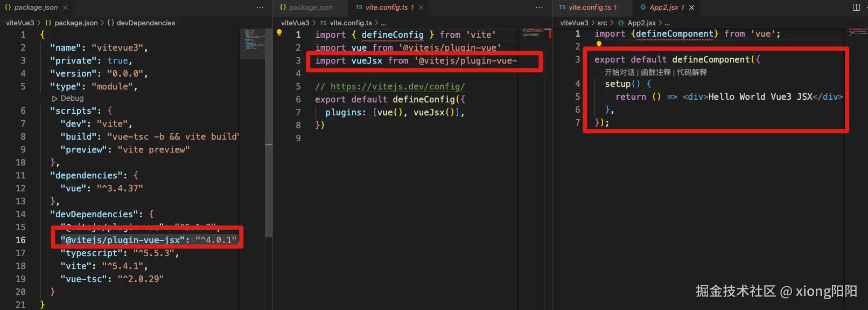
Task: Click the minimap in the App2.jsx editor
Action: pyautogui.click(x=857, y=32)
